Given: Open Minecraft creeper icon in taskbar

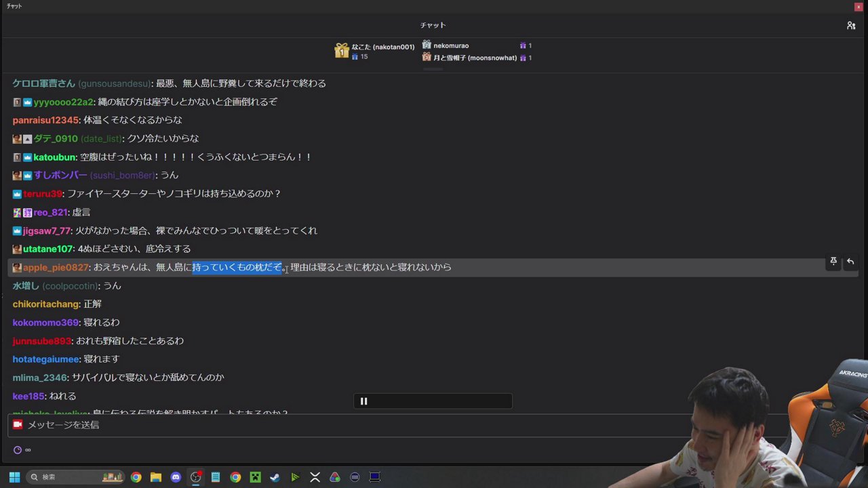Looking at the screenshot, I should pyautogui.click(x=255, y=477).
